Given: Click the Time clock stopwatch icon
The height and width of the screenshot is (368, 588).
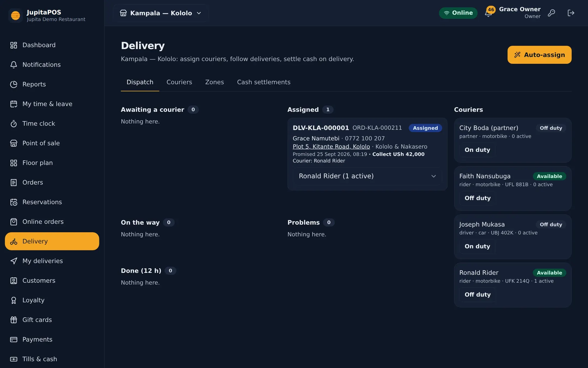Looking at the screenshot, I should click(14, 123).
